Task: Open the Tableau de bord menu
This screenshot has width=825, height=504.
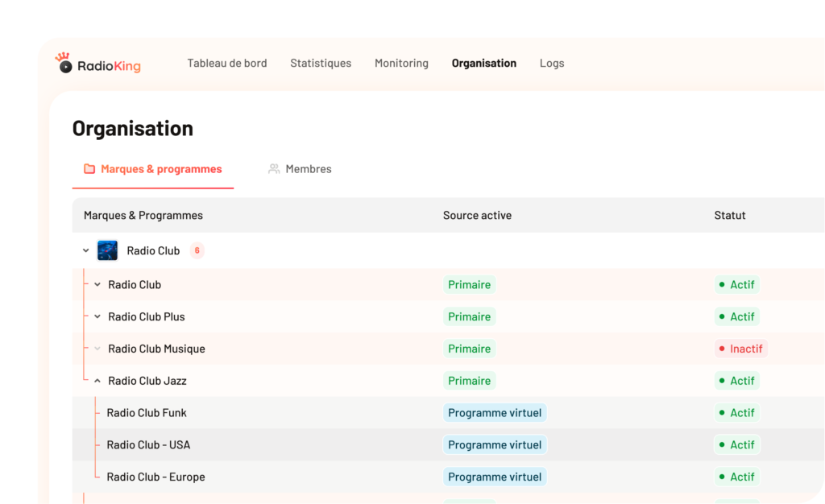Action: tap(227, 63)
